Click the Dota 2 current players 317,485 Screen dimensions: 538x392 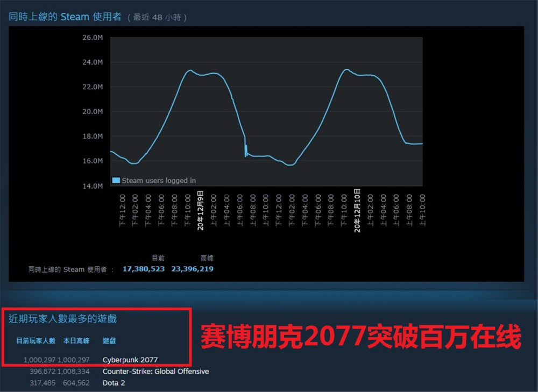click(x=42, y=383)
